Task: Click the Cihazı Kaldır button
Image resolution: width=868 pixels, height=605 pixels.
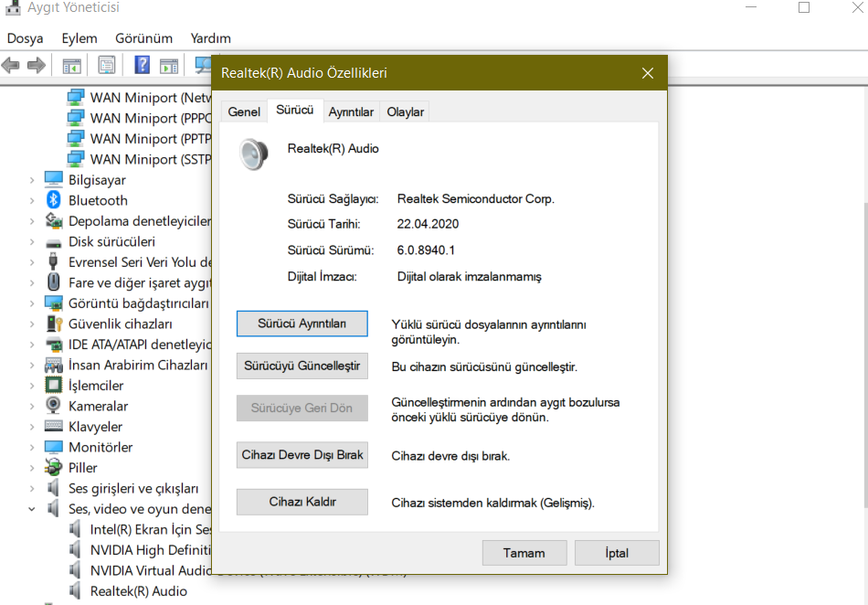Action: coord(302,502)
